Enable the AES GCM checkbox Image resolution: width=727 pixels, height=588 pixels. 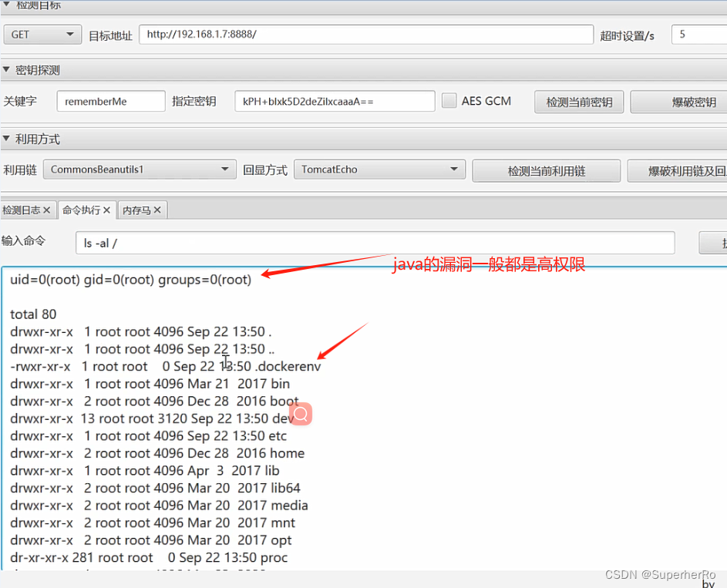449,100
